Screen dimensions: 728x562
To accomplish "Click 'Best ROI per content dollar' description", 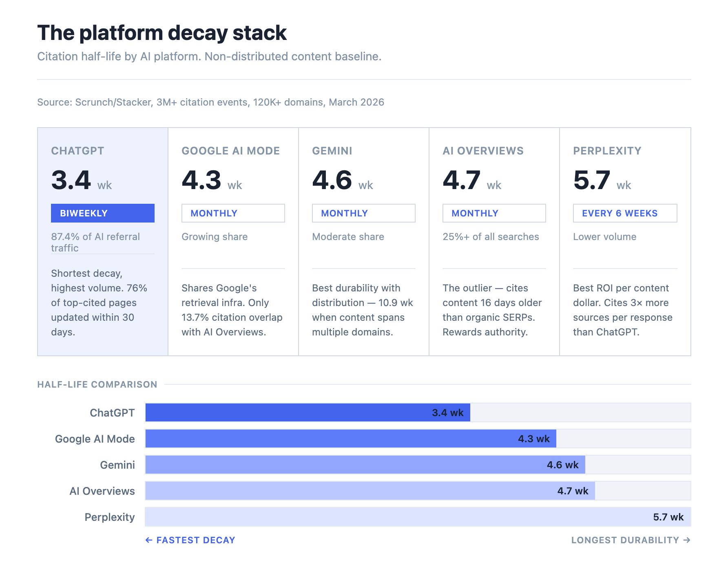I will point(623,310).
